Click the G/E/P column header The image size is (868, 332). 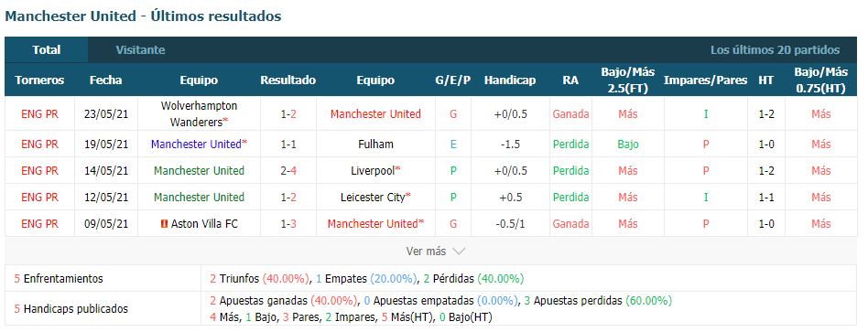[453, 80]
